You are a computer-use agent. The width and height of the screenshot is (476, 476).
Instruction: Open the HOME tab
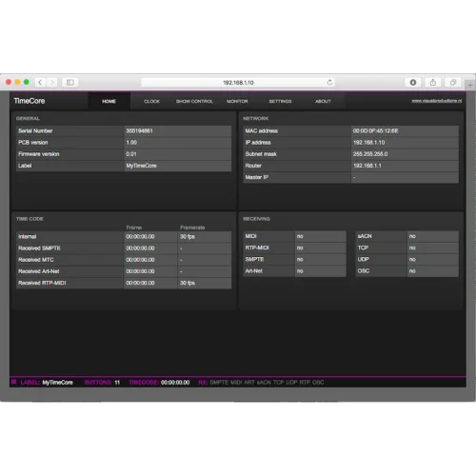click(109, 101)
